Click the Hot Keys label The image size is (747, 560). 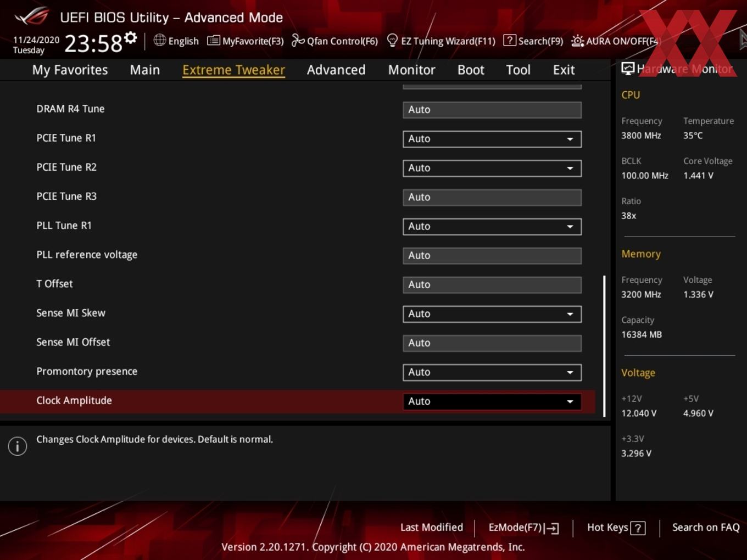(607, 527)
